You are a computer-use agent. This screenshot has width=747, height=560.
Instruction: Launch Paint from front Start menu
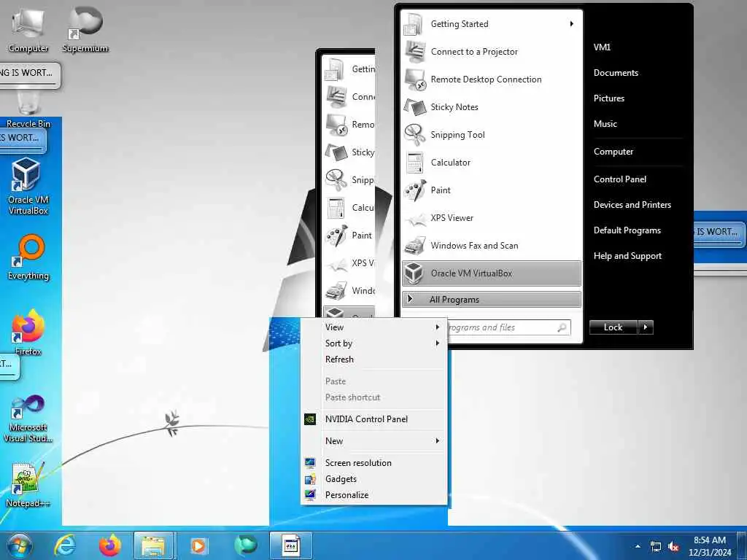[491, 190]
